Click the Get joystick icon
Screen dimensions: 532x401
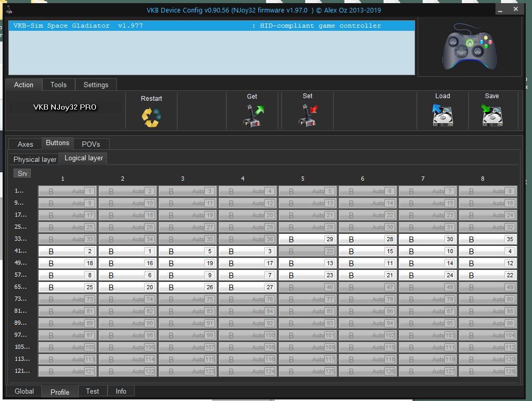[x=253, y=115]
